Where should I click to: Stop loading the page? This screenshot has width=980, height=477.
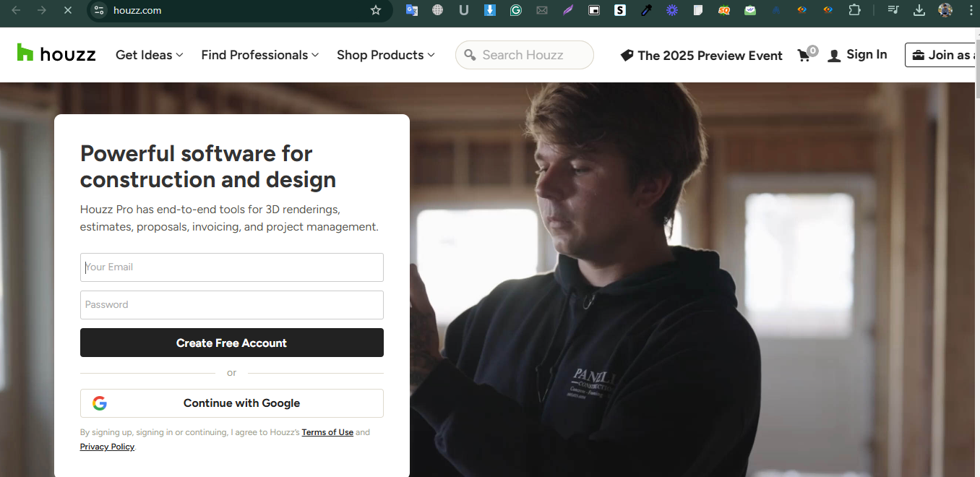pos(67,10)
